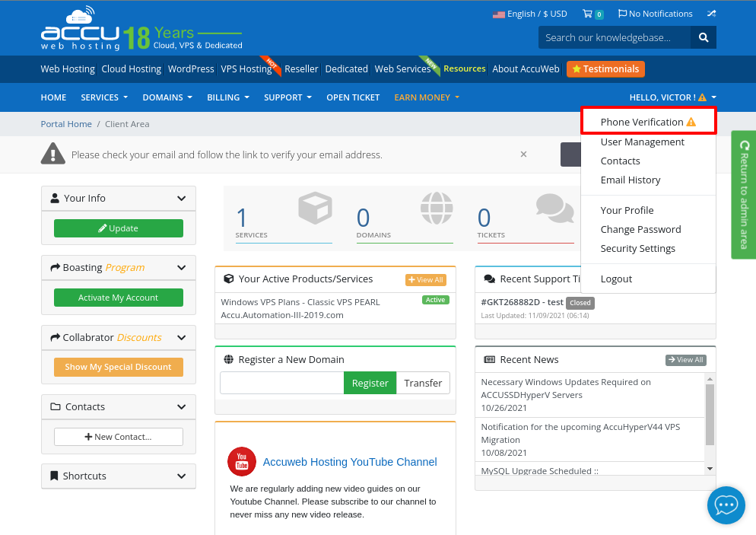This screenshot has width=756, height=535.
Task: Click the US flag language icon
Action: click(x=498, y=14)
